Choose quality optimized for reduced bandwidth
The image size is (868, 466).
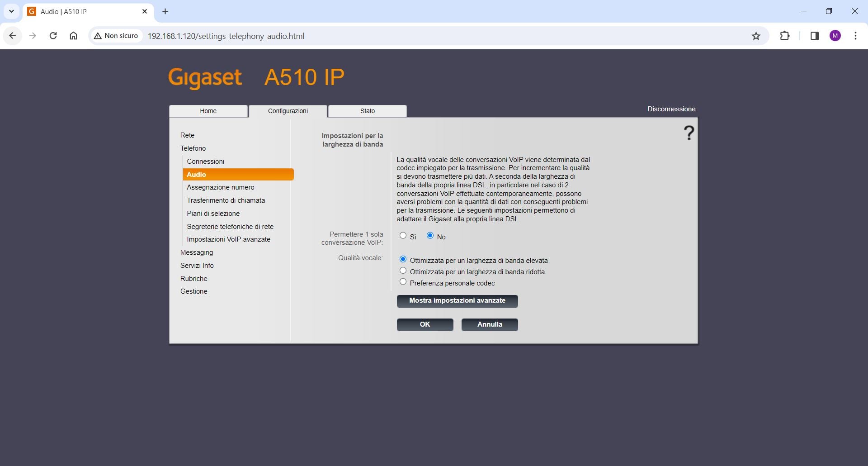click(403, 271)
